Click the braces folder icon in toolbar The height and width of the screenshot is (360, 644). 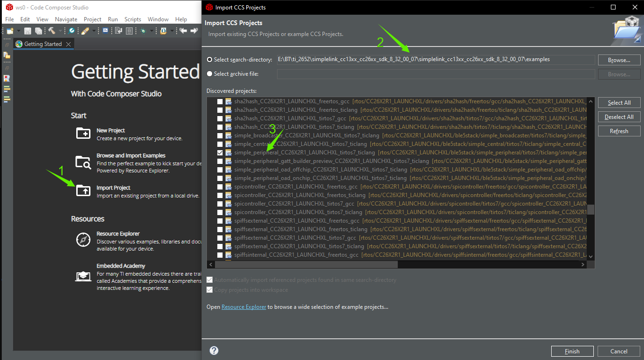[x=163, y=31]
